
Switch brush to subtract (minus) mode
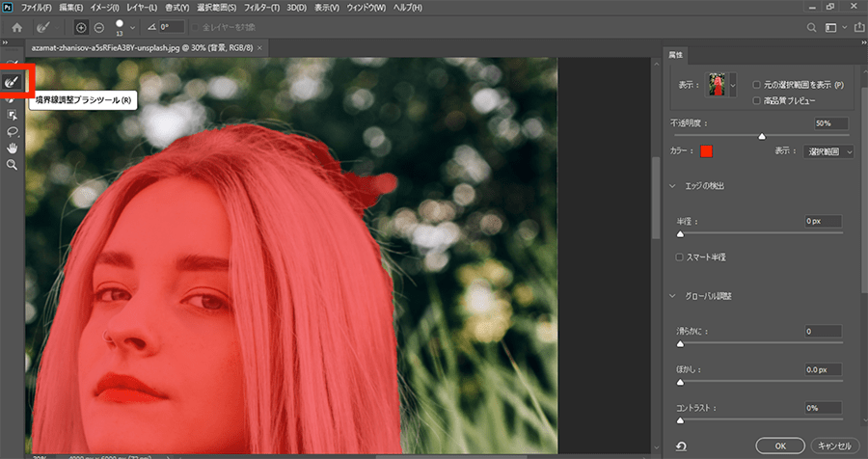tap(98, 28)
